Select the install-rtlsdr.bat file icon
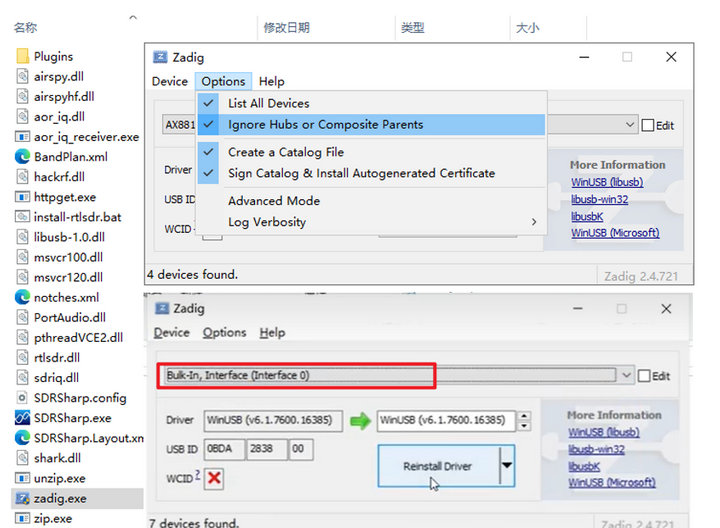 (x=22, y=217)
